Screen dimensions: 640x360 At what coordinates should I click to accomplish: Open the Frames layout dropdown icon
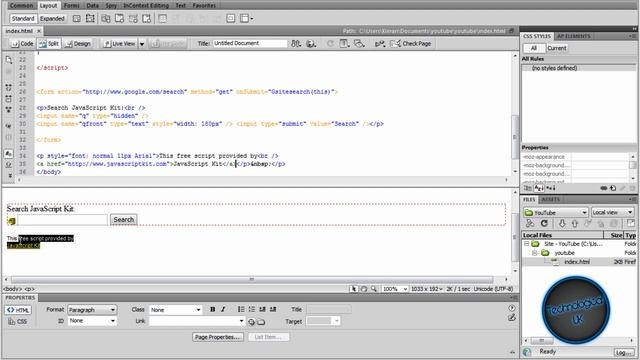point(246,18)
